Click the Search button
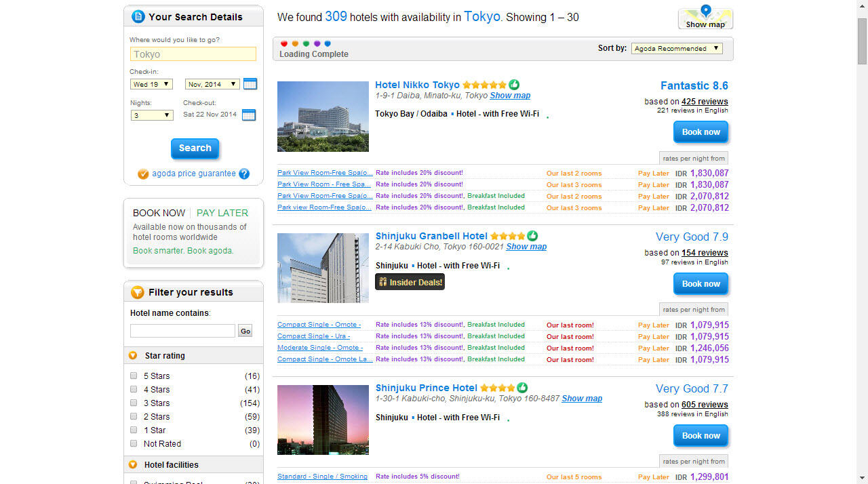Image resolution: width=868 pixels, height=484 pixels. (x=195, y=148)
